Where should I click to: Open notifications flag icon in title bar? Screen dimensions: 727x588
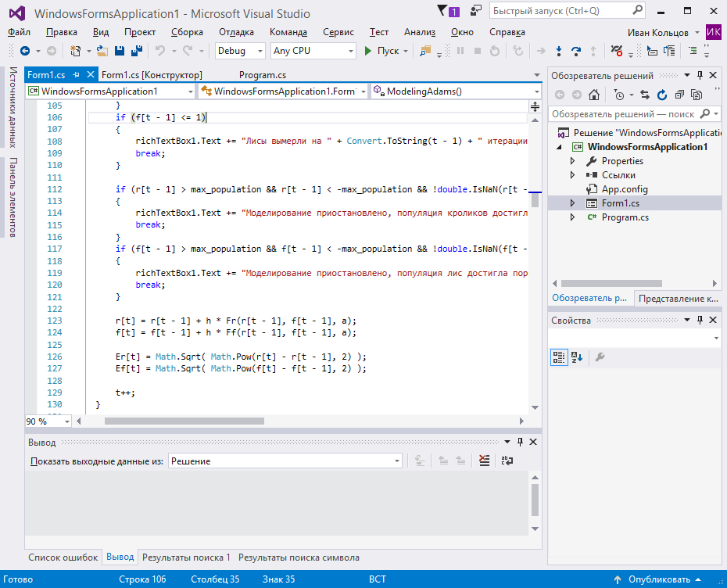pyautogui.click(x=442, y=10)
